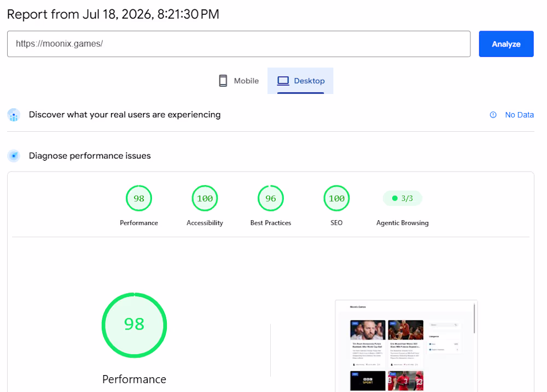The image size is (547, 392).
Task: Click the Accessibility category label
Action: (205, 223)
